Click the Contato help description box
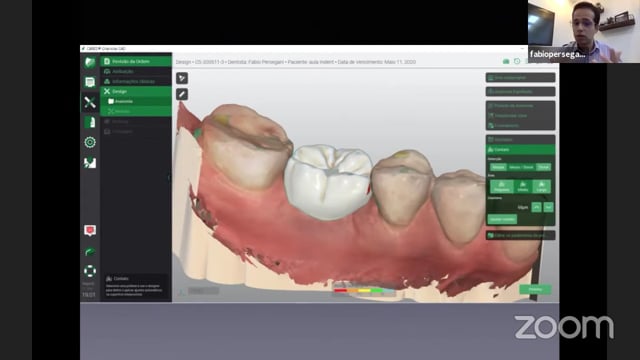Image resolution: width=640 pixels, height=360 pixels. [x=136, y=286]
